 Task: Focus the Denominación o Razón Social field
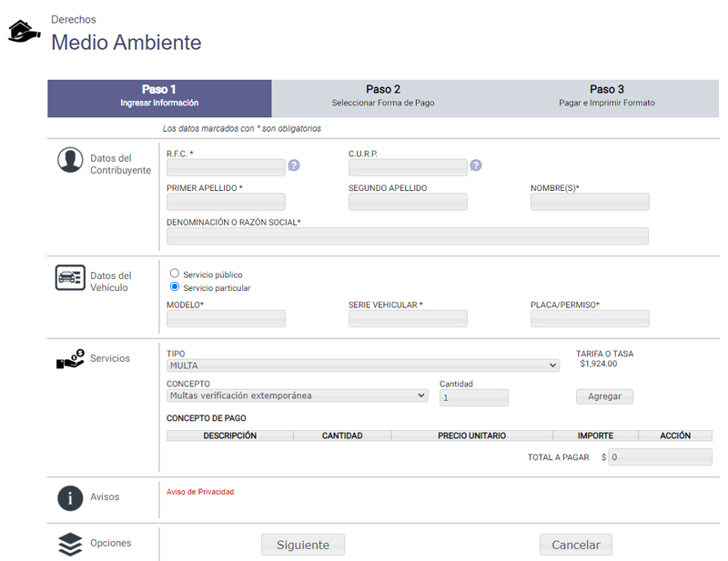[407, 236]
